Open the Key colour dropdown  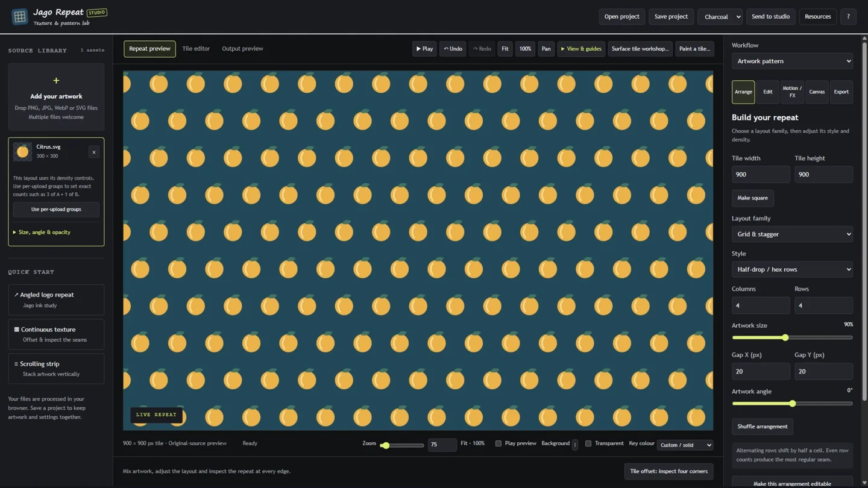685,445
